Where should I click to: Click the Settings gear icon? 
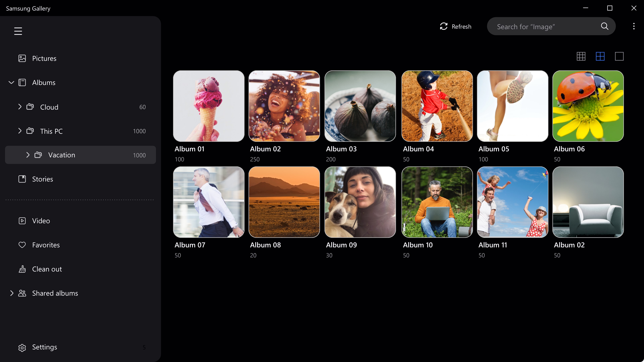point(22,347)
